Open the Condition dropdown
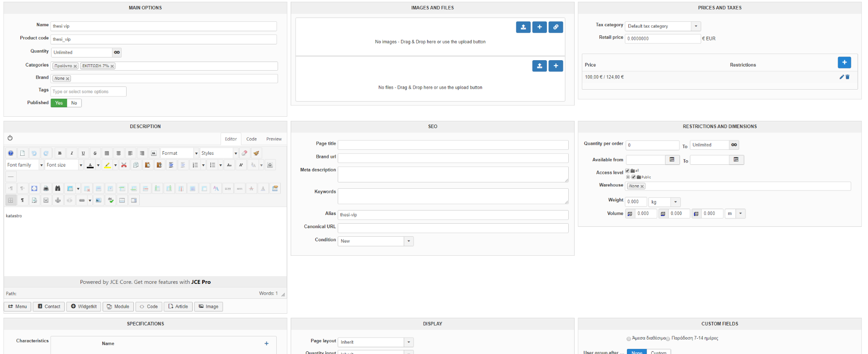Viewport: 868px width, 354px height. coord(376,241)
